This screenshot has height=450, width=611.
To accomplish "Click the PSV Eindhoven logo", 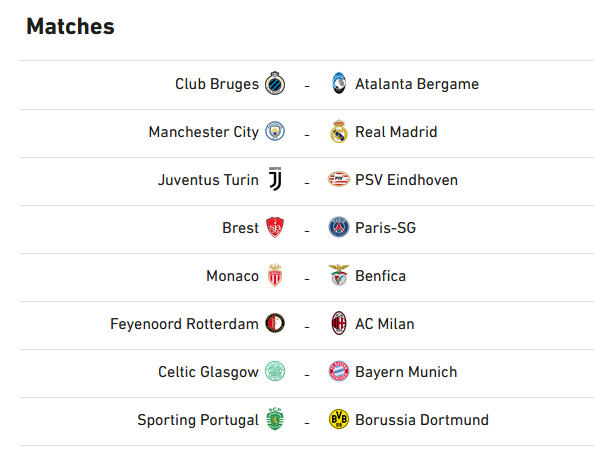I will tap(339, 179).
